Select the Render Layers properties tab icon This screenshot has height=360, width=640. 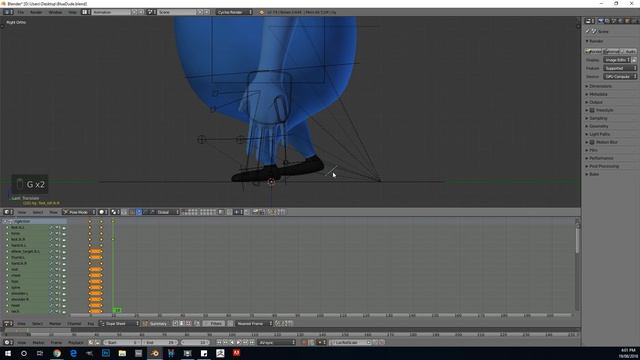click(x=607, y=21)
